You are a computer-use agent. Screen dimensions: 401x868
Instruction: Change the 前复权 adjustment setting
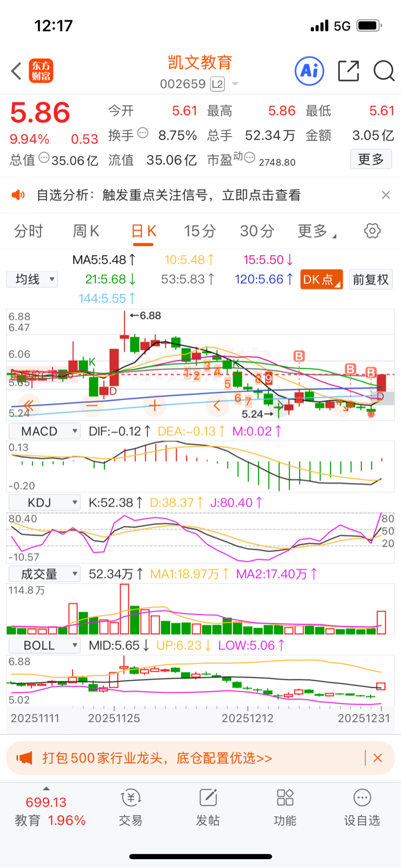click(x=371, y=279)
